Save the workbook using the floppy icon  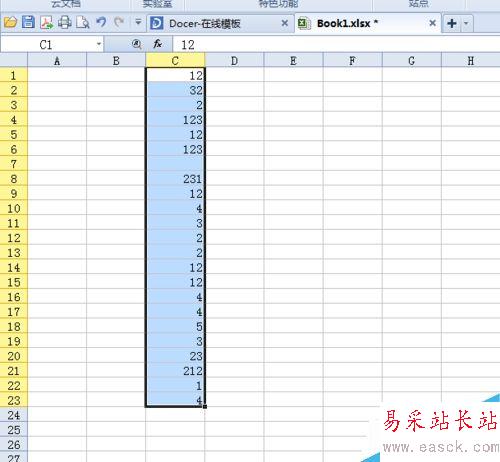point(28,23)
